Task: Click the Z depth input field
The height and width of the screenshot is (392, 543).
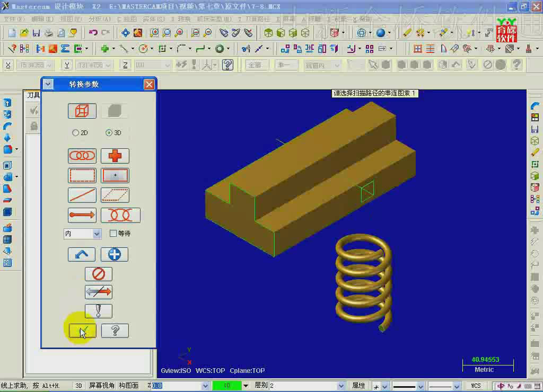Action: [x=180, y=386]
